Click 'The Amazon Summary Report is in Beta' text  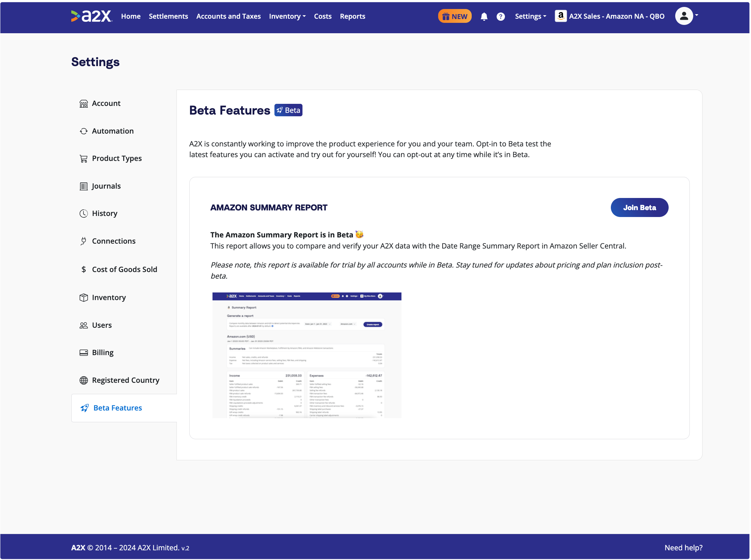tap(281, 235)
